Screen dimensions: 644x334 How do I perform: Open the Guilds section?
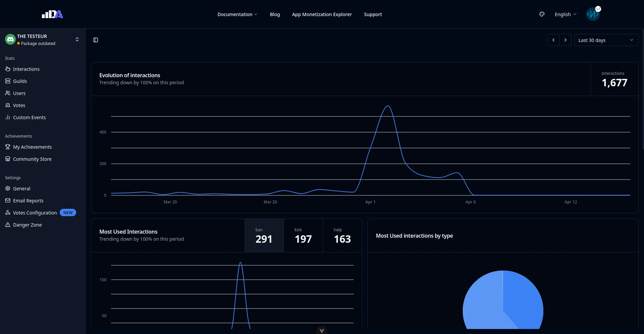click(20, 81)
